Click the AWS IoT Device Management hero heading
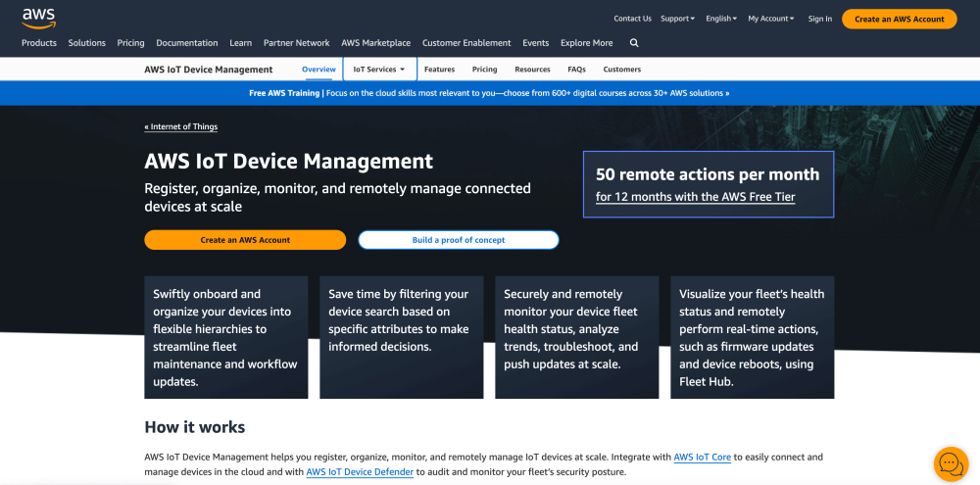Image resolution: width=980 pixels, height=485 pixels. click(x=289, y=162)
